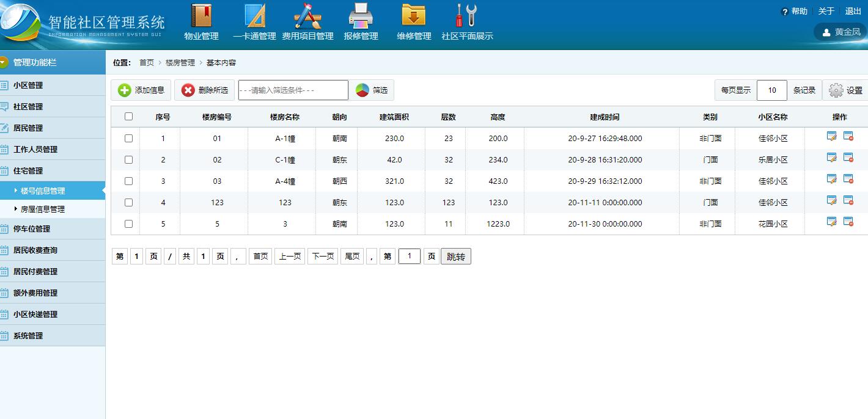Select the checkbox for row 5 花园小区
The width and height of the screenshot is (868, 419).
coord(128,224)
